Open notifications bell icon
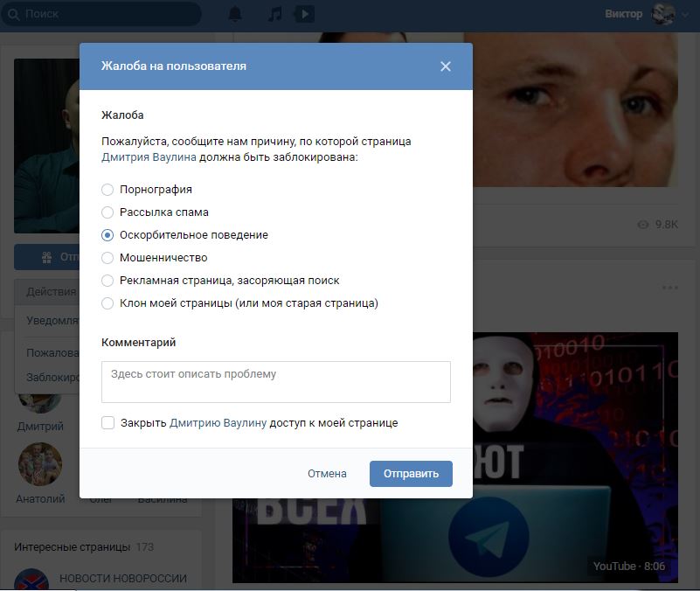This screenshot has height=591, width=700. click(x=235, y=14)
